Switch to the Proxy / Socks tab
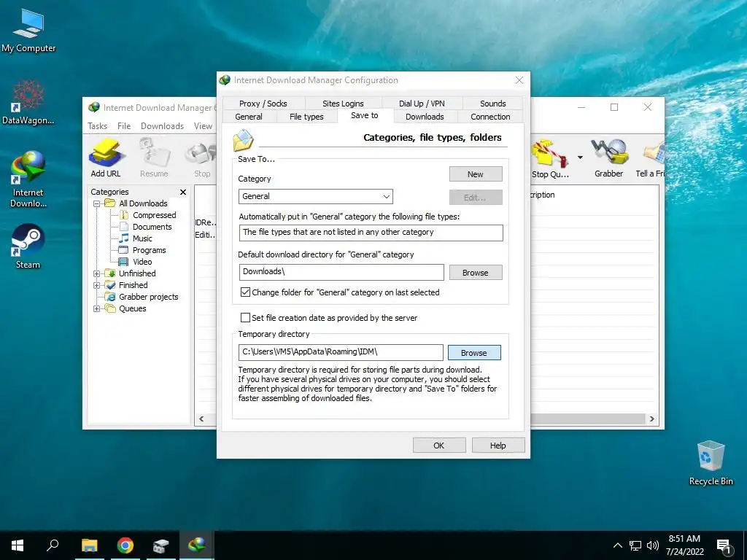The height and width of the screenshot is (560, 747). 263,104
